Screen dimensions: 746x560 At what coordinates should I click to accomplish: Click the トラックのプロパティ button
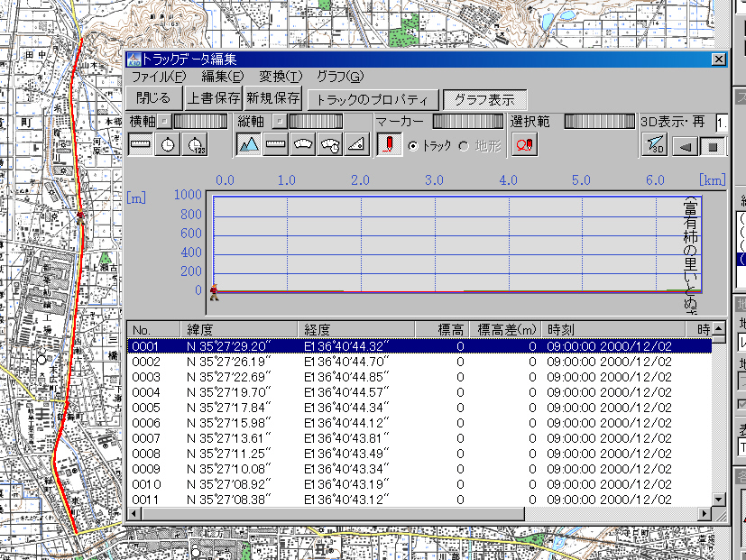(x=373, y=99)
